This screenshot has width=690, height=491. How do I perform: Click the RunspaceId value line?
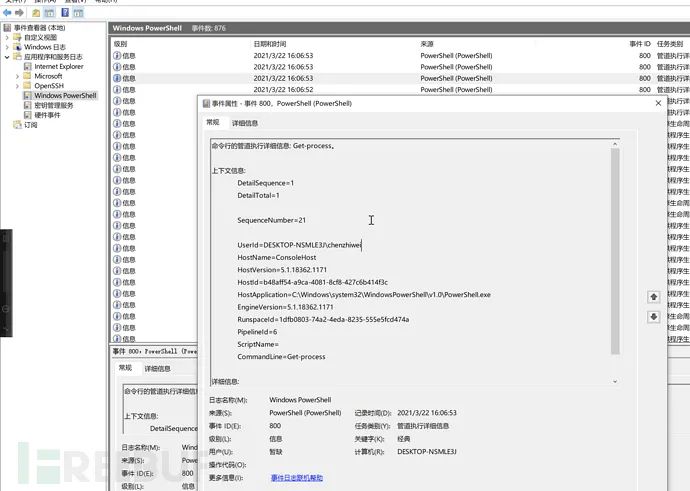pyautogui.click(x=323, y=319)
